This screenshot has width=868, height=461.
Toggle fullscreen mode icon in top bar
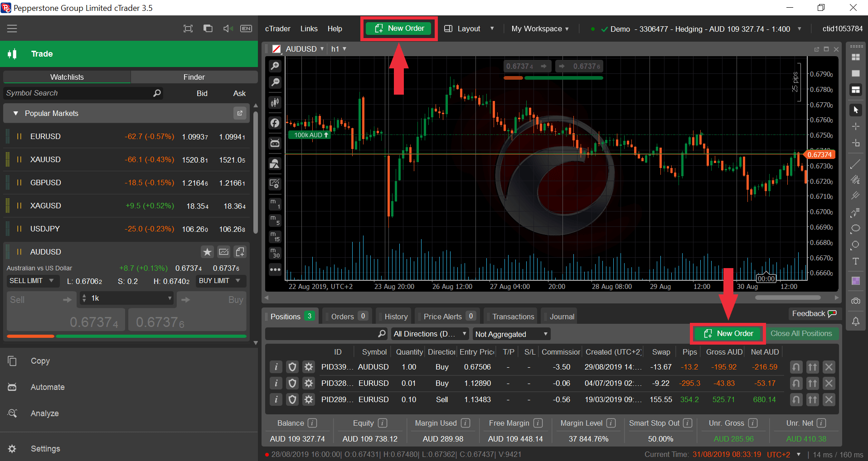point(188,29)
